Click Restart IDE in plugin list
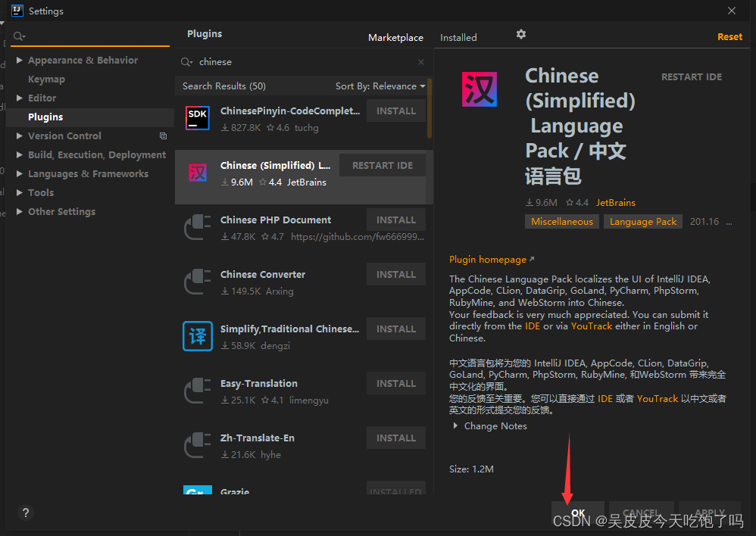756x536 pixels. (383, 165)
